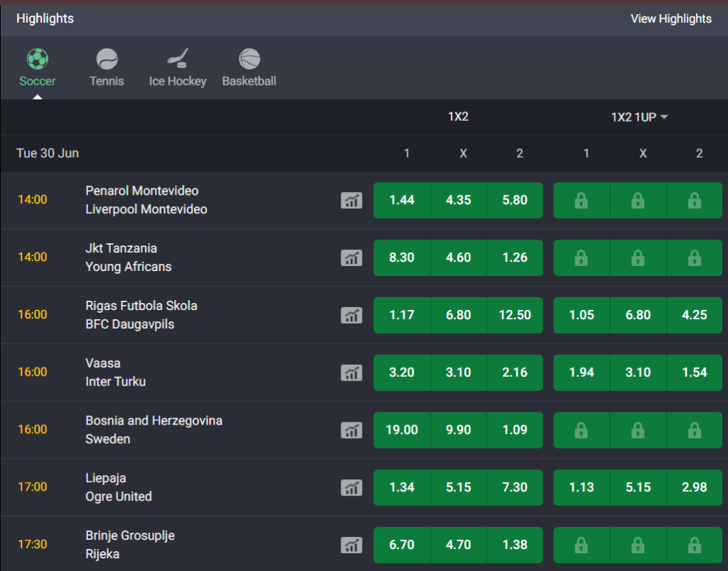Image resolution: width=728 pixels, height=571 pixels.
Task: Bet on BFC Daugavpils at 12.50
Action: pyautogui.click(x=515, y=316)
